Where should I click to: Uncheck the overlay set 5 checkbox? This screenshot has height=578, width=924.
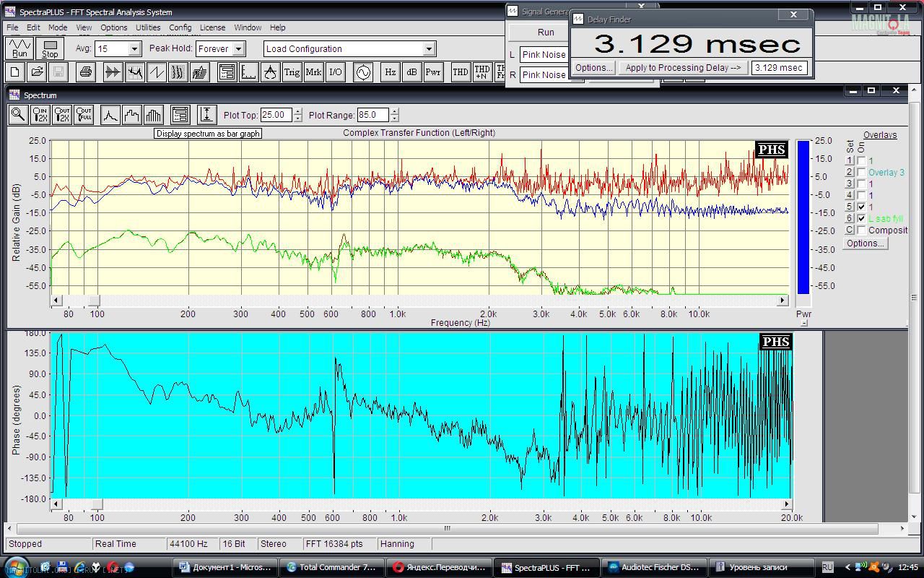[861, 207]
